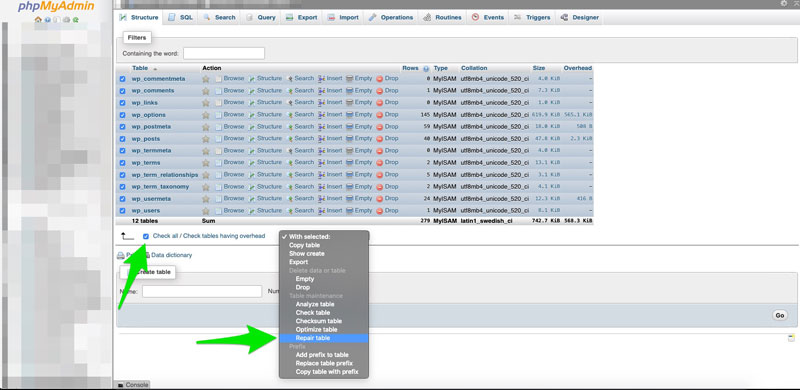This screenshot has width=800, height=390.
Task: Open the Triggers tab
Action: click(x=532, y=17)
